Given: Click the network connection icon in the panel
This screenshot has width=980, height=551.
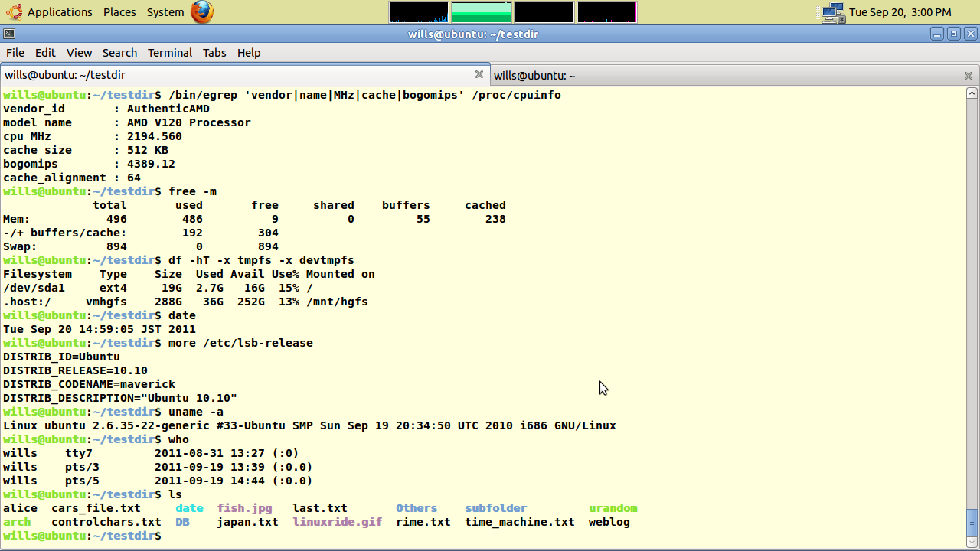Looking at the screenshot, I should pyautogui.click(x=832, y=12).
